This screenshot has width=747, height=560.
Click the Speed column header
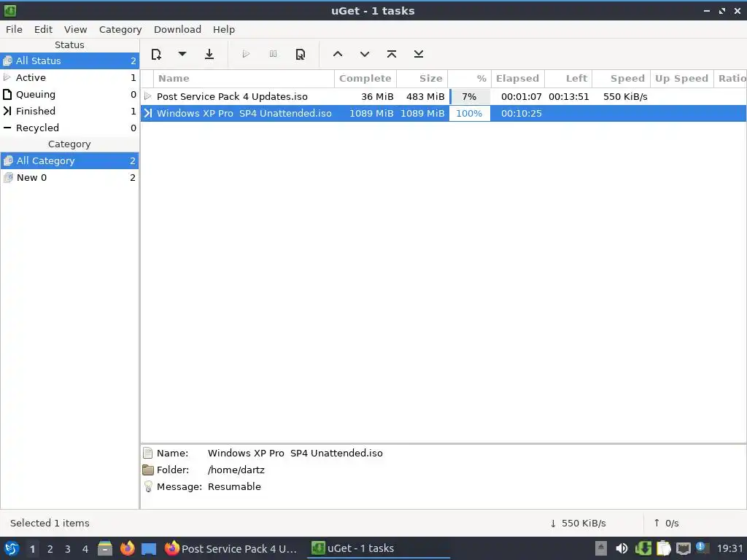pyautogui.click(x=622, y=79)
